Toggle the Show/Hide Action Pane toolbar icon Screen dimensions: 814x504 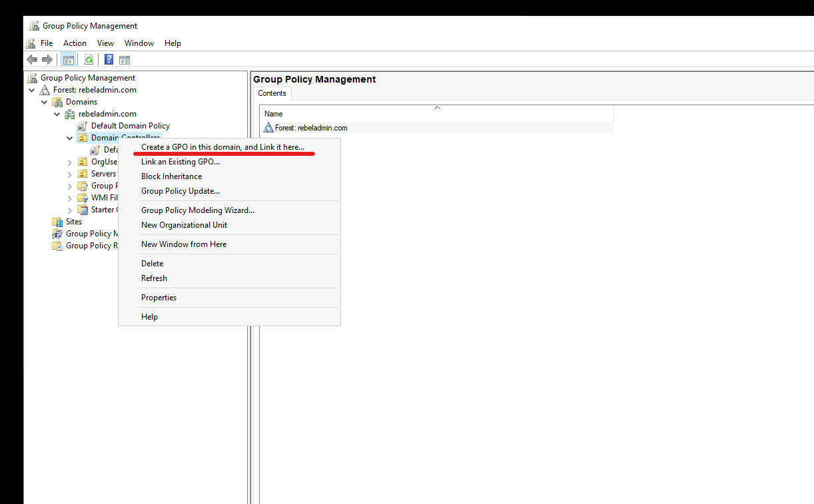coord(125,60)
